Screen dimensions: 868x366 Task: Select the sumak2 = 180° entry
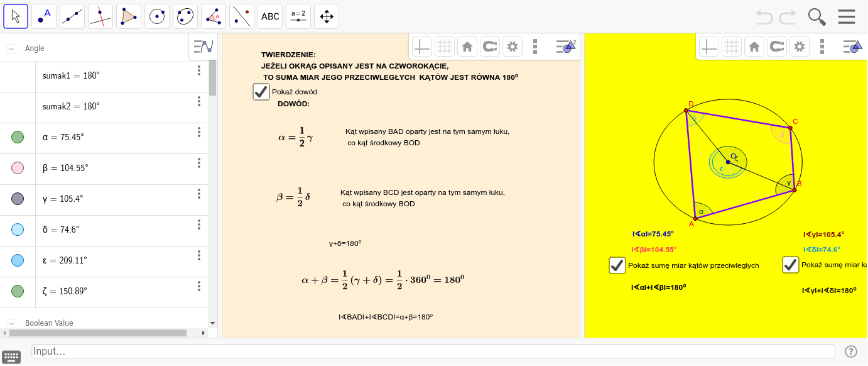click(72, 106)
